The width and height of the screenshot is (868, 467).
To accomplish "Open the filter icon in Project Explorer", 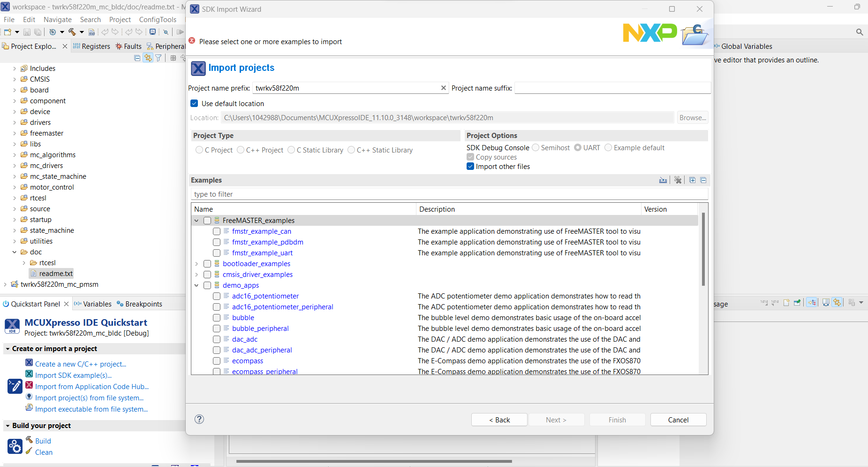I will click(x=159, y=57).
